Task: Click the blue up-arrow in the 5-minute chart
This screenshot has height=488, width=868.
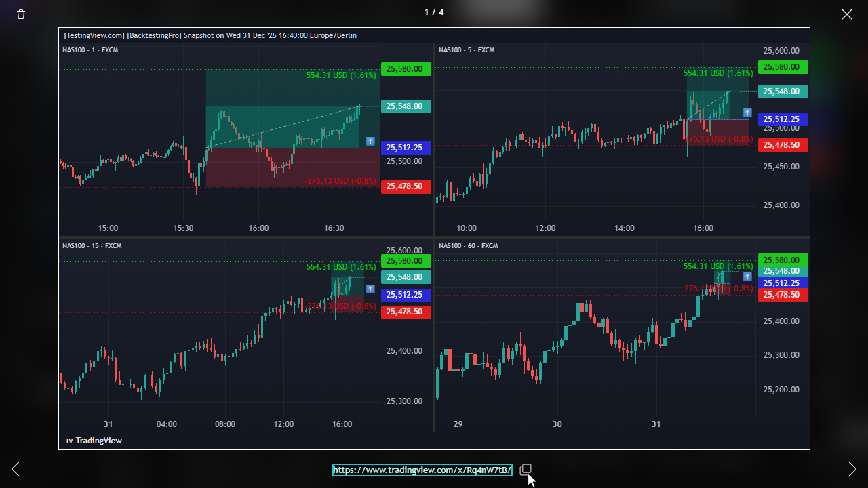Action: [x=747, y=113]
